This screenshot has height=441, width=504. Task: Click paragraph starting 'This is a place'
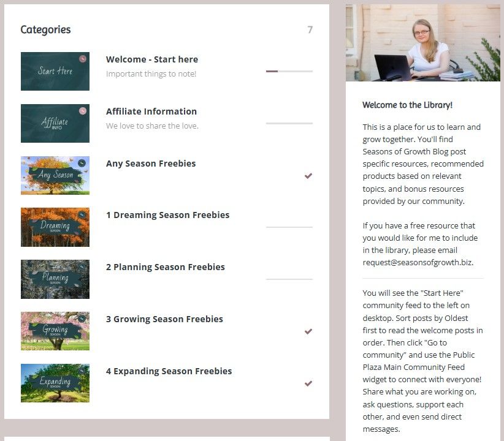(x=422, y=164)
